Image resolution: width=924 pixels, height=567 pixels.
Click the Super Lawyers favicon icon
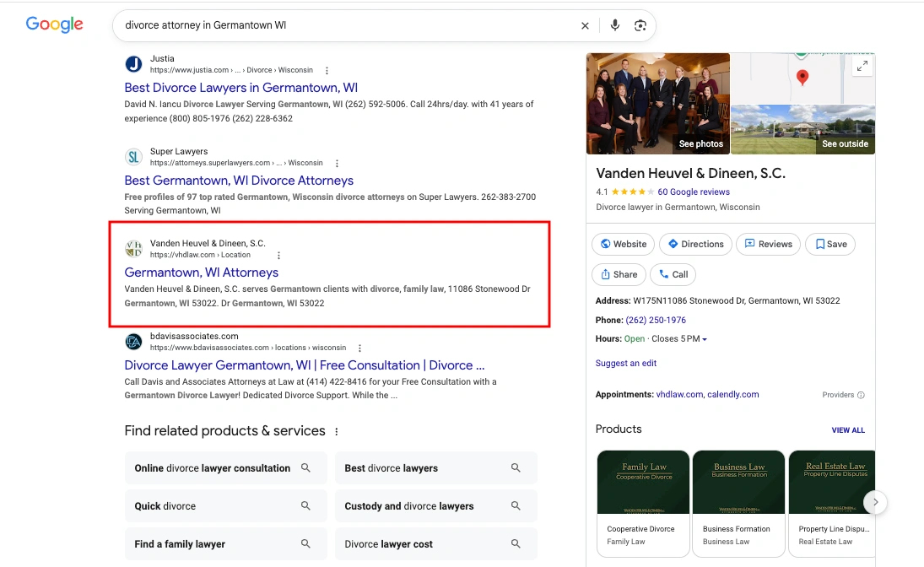[134, 157]
